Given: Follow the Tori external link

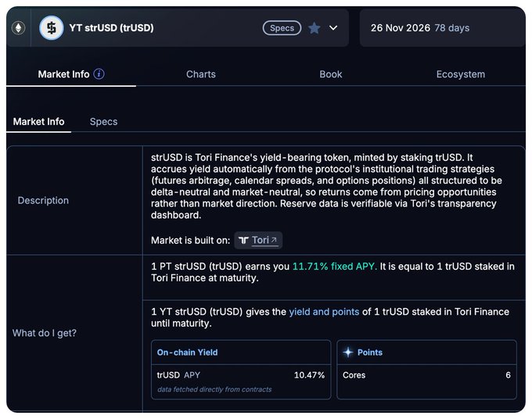Looking at the screenshot, I should point(258,240).
